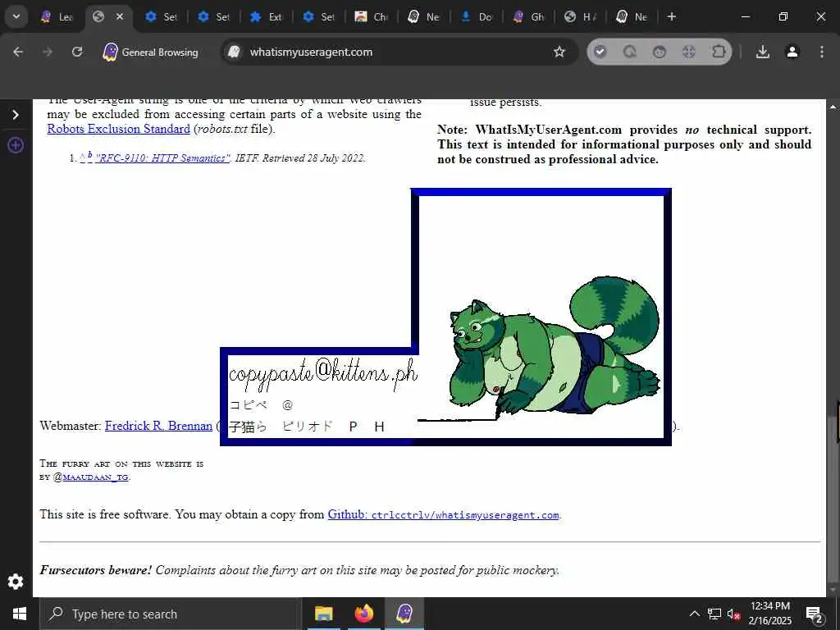Switch to the 'Do' downloads tab
This screenshot has width=840, height=630.
pyautogui.click(x=477, y=17)
